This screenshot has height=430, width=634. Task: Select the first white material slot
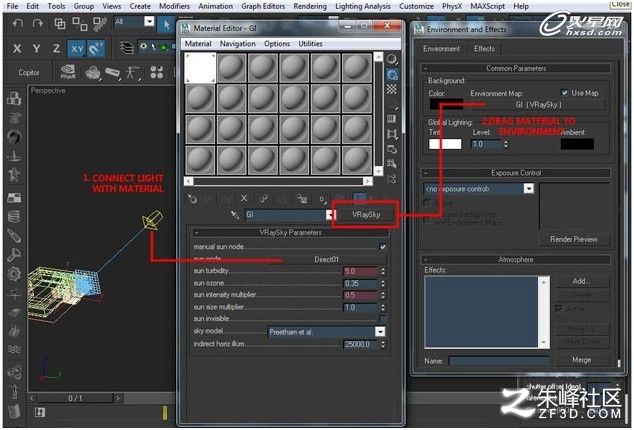pyautogui.click(x=200, y=68)
